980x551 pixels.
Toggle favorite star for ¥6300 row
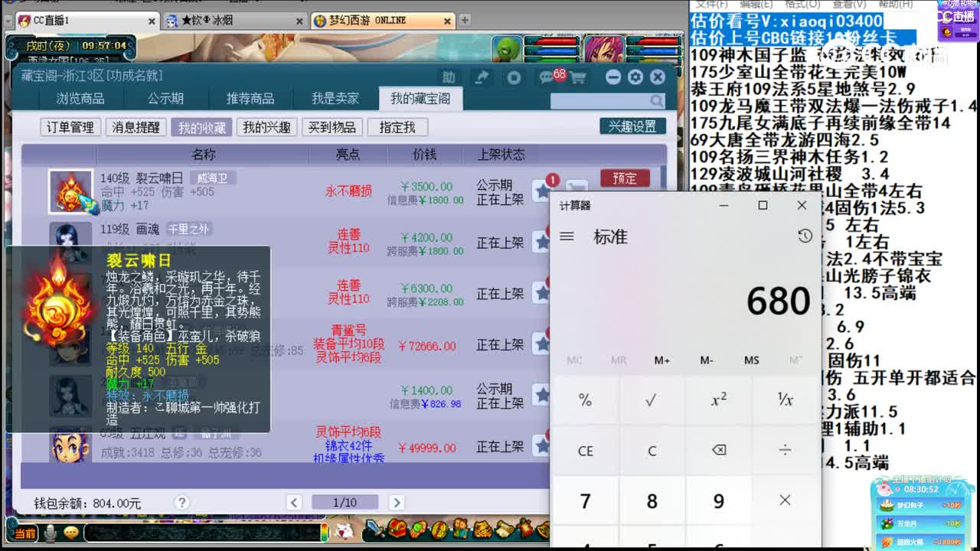(543, 293)
